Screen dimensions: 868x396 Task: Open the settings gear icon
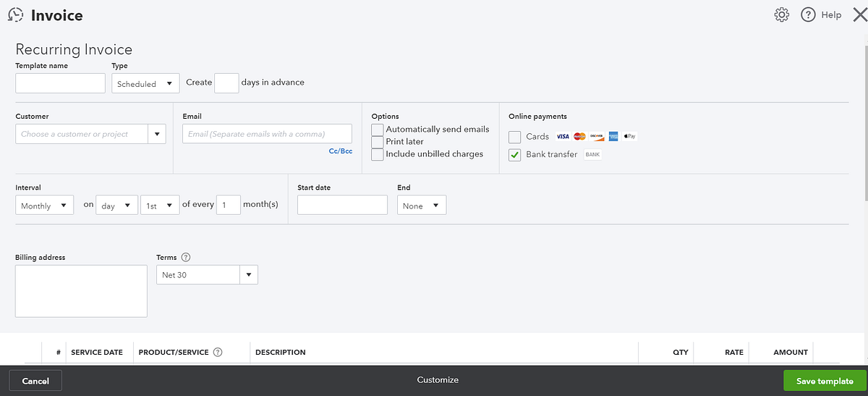(781, 14)
